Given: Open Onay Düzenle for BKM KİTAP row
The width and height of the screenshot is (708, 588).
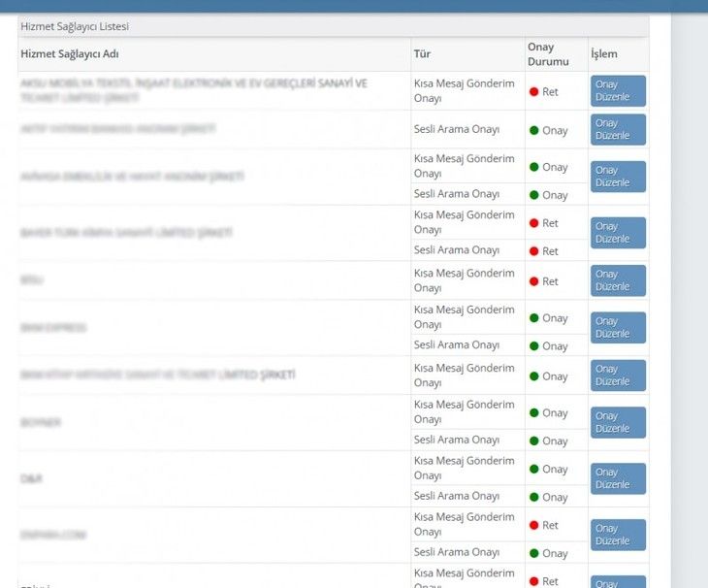Looking at the screenshot, I should click(617, 376).
